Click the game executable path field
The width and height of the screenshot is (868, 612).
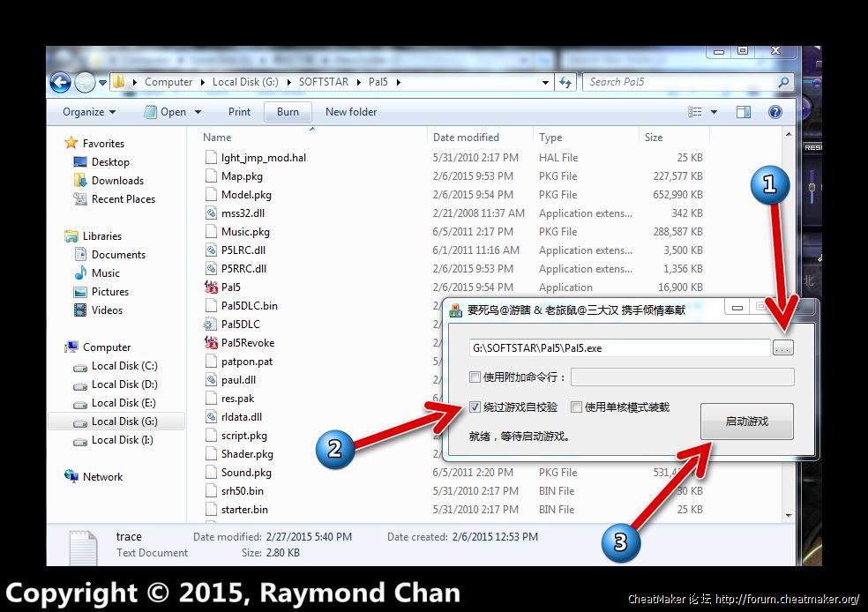tap(619, 348)
